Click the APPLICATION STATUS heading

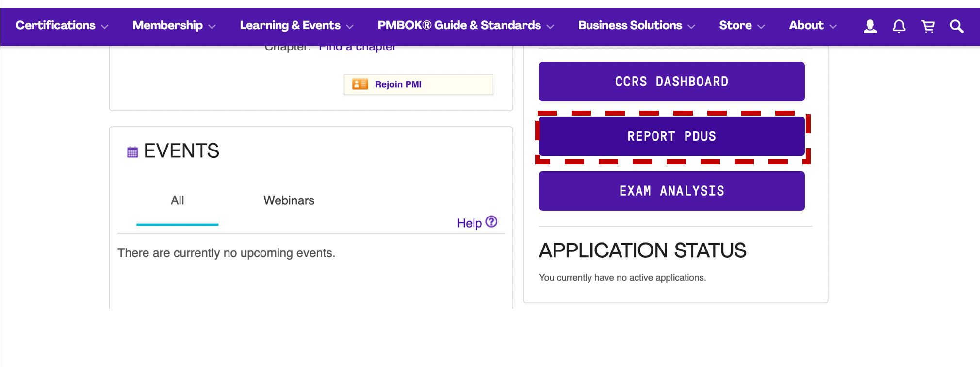(x=642, y=250)
